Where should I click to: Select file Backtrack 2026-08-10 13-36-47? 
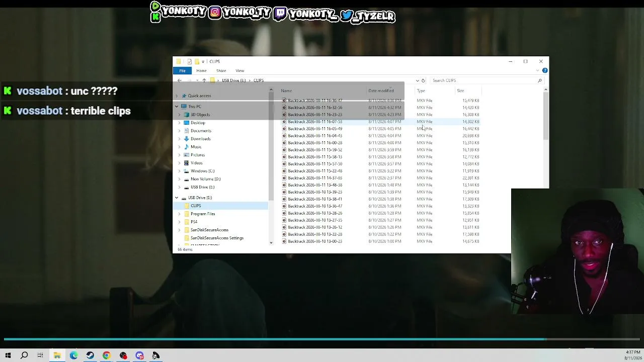point(315,206)
